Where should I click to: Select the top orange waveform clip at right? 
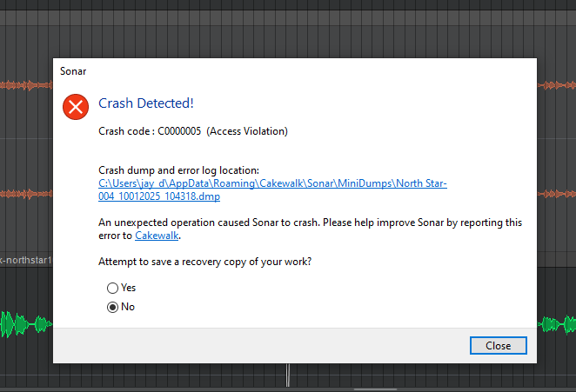(x=557, y=85)
